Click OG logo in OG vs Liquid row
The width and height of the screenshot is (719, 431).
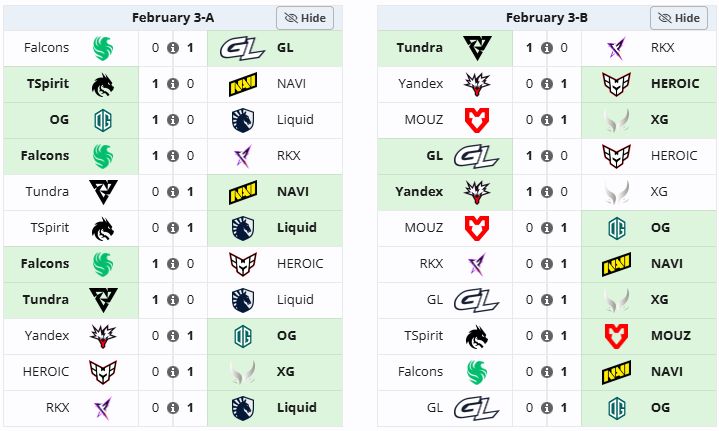pyautogui.click(x=102, y=120)
